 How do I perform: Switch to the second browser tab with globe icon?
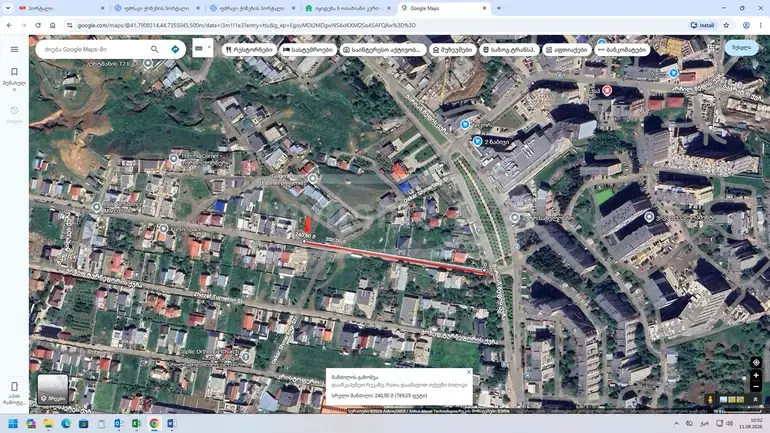point(157,8)
